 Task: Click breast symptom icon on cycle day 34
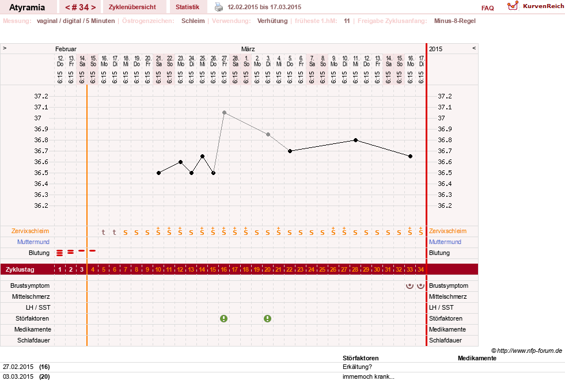[420, 286]
